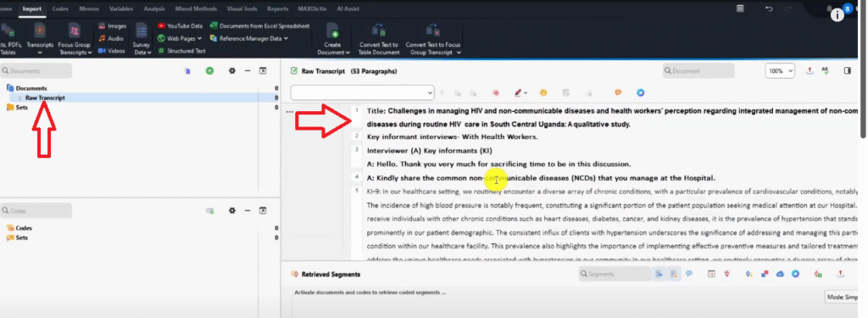Click blue AI Assist icon in document toolbar
This screenshot has width=868, height=318.
point(641,92)
